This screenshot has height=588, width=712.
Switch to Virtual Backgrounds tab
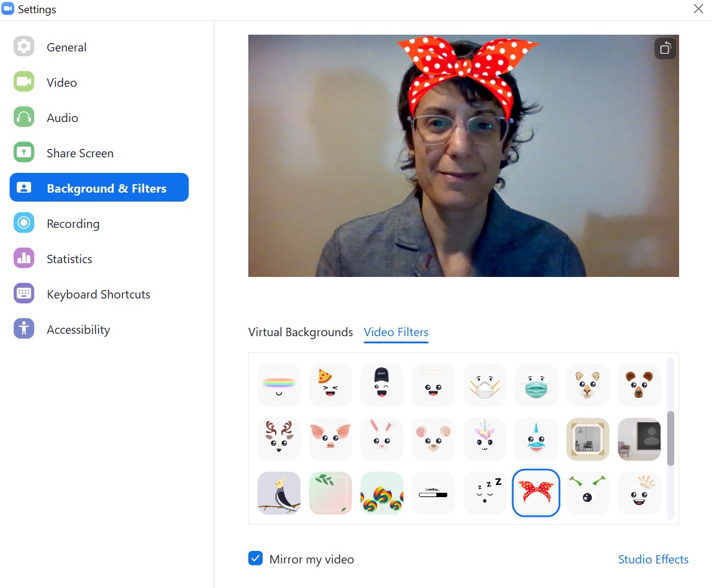(x=300, y=332)
